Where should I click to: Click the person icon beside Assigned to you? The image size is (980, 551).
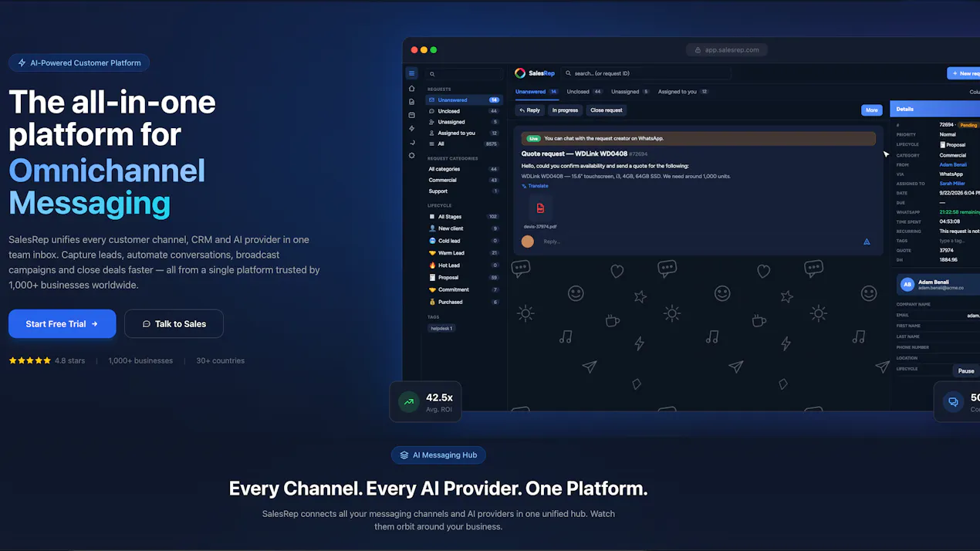point(432,133)
